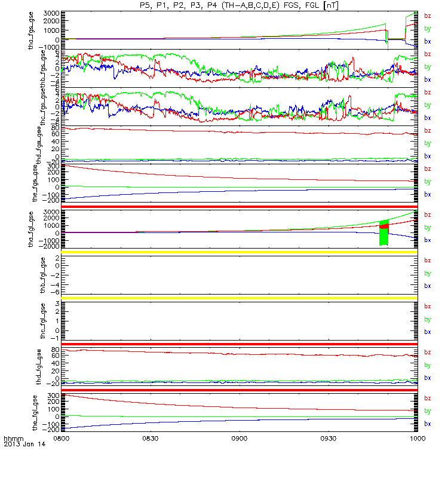Choose the by legend of tha_fgl_gse panel

point(428,228)
